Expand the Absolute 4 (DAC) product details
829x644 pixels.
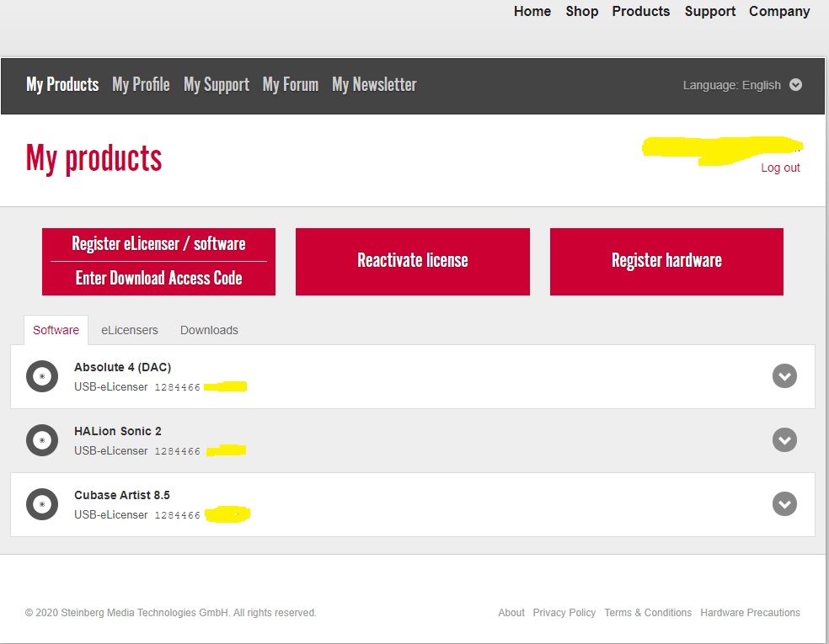pyautogui.click(x=784, y=376)
